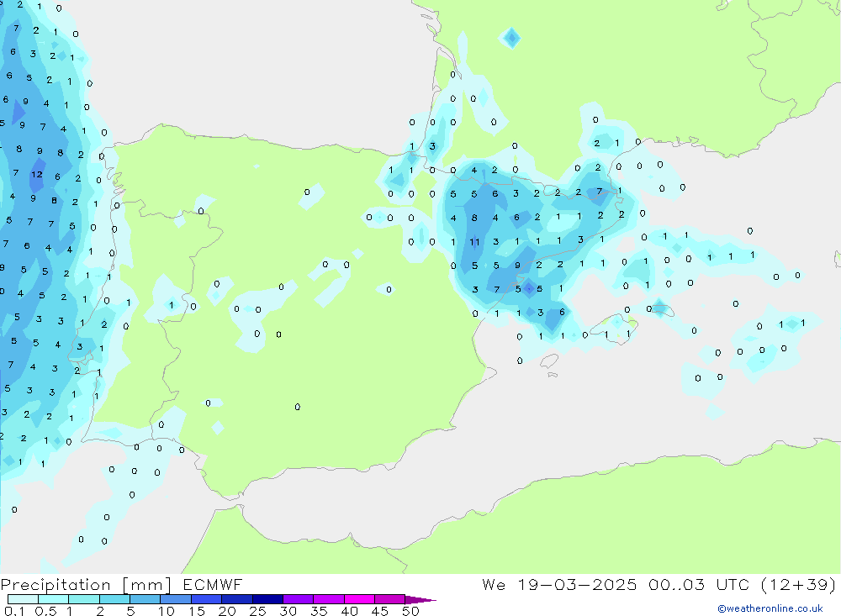Click the 'Precipitation [mm]' title text
The image size is (841, 616).
tap(87, 585)
